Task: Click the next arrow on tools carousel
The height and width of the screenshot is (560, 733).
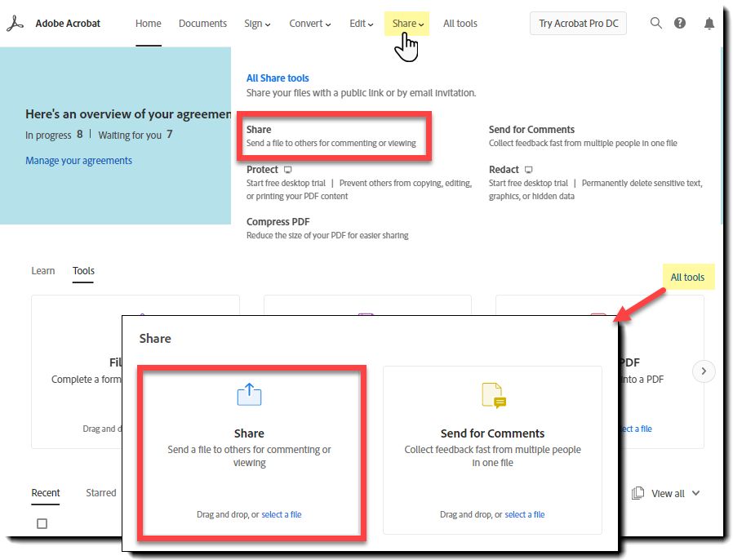Action: [x=704, y=371]
